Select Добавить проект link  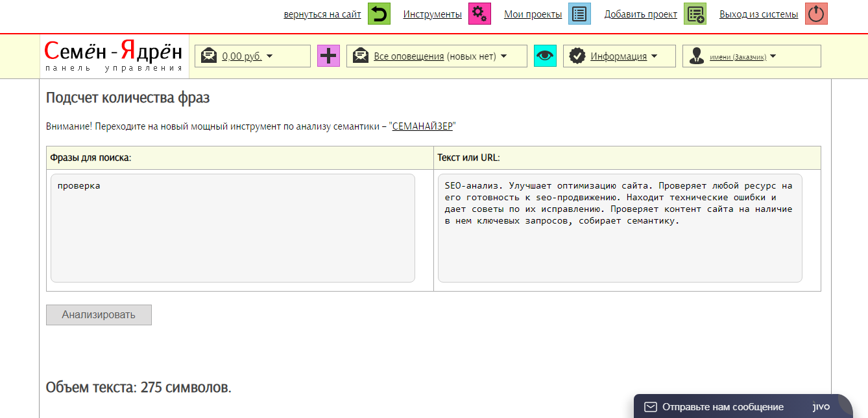click(641, 14)
